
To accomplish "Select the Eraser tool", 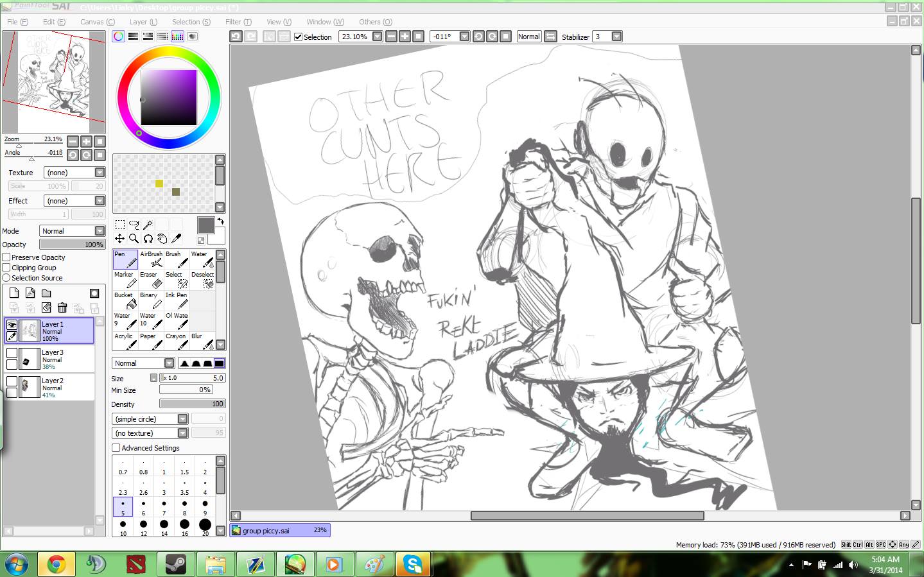I will (152, 280).
